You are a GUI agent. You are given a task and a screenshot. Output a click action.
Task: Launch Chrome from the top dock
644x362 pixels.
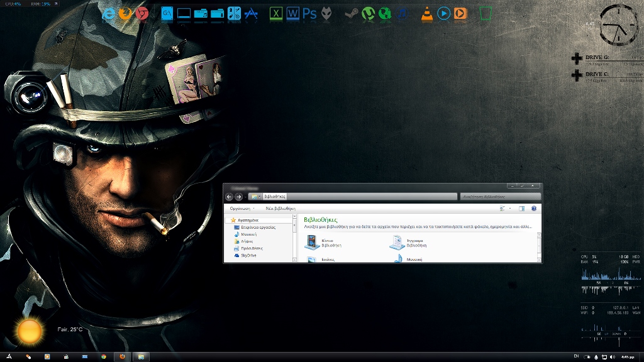pos(142,14)
